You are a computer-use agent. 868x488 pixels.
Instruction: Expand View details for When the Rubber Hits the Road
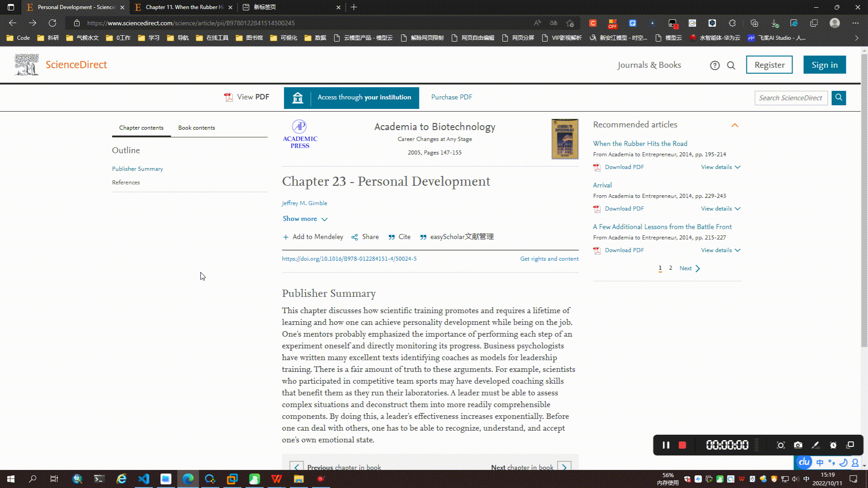click(720, 167)
